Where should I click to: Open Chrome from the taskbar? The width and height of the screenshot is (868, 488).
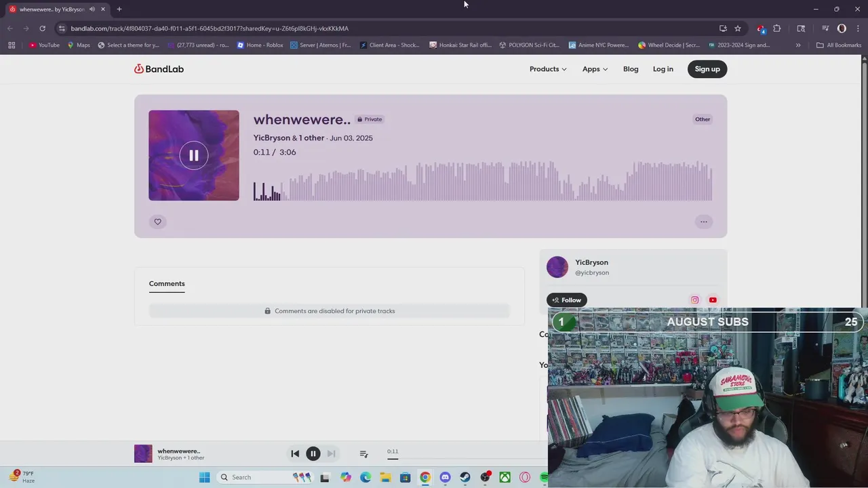point(425,477)
